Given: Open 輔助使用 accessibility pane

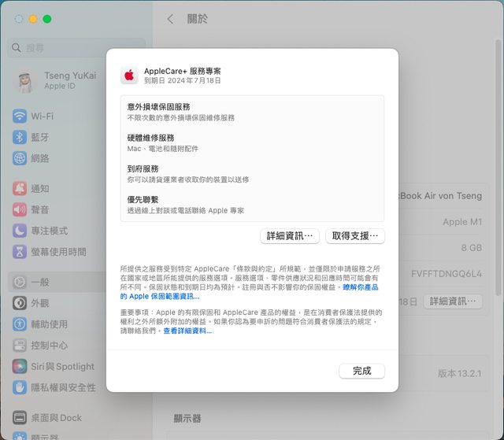Looking at the screenshot, I should coord(49,324).
